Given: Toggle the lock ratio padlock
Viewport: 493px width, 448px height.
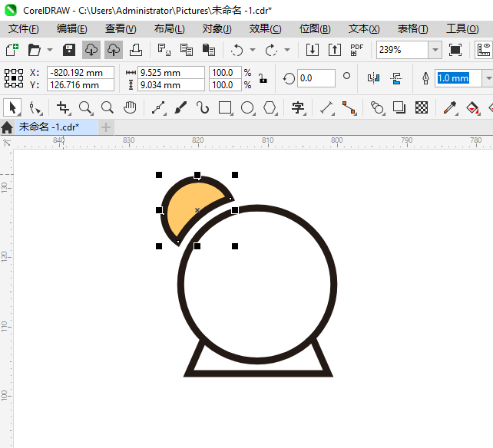Looking at the screenshot, I should click(x=263, y=78).
